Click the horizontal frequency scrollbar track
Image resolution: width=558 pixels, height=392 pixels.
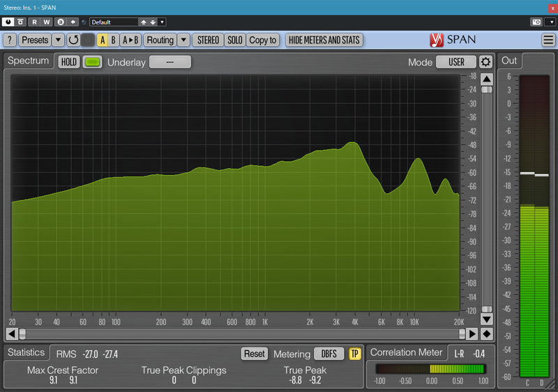pos(242,333)
